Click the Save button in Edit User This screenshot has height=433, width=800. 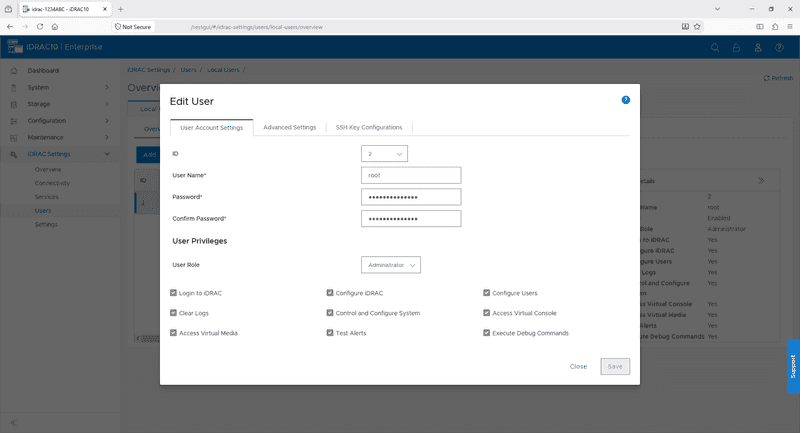[x=615, y=366]
